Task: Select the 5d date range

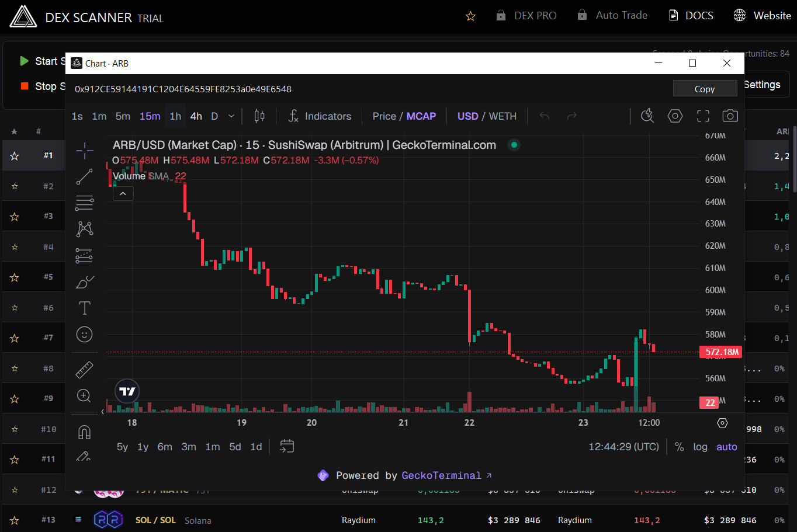Action: 235,447
